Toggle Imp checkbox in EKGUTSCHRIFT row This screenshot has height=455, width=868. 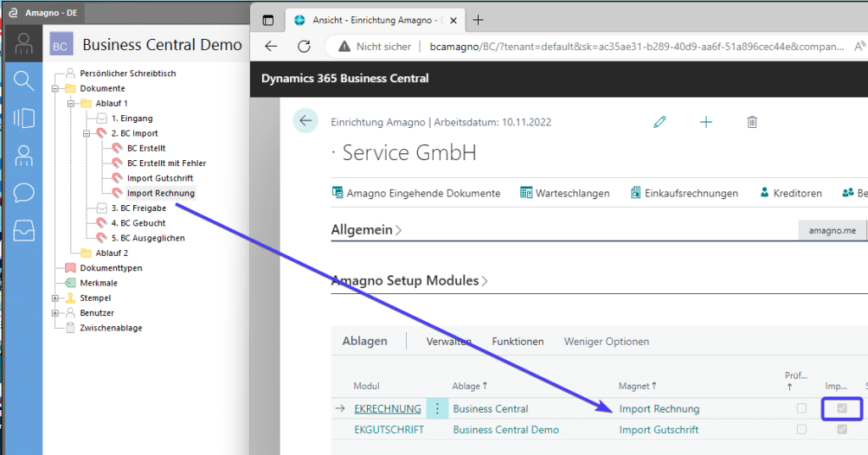pos(842,429)
